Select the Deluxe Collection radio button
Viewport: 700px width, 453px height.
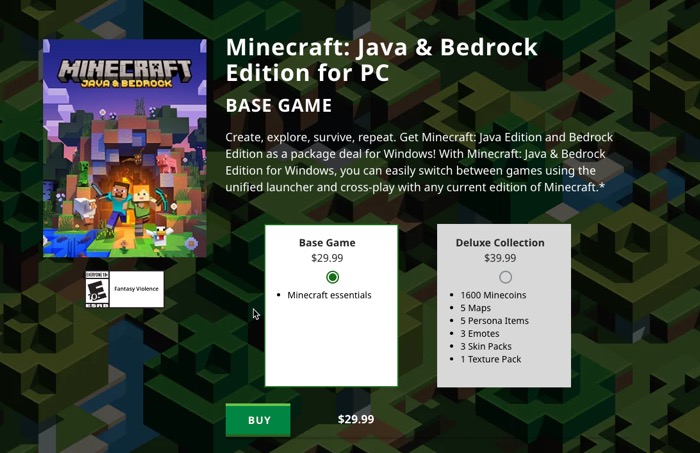point(505,277)
